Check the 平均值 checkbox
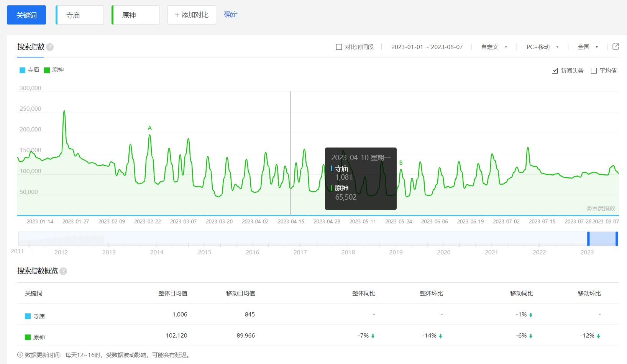The image size is (627, 364). point(594,71)
